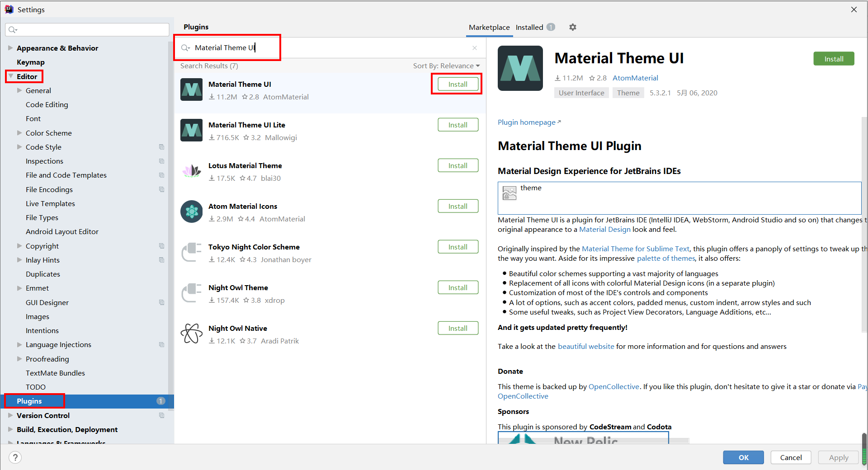
Task: Open the palette of themes link
Action: coord(666,258)
